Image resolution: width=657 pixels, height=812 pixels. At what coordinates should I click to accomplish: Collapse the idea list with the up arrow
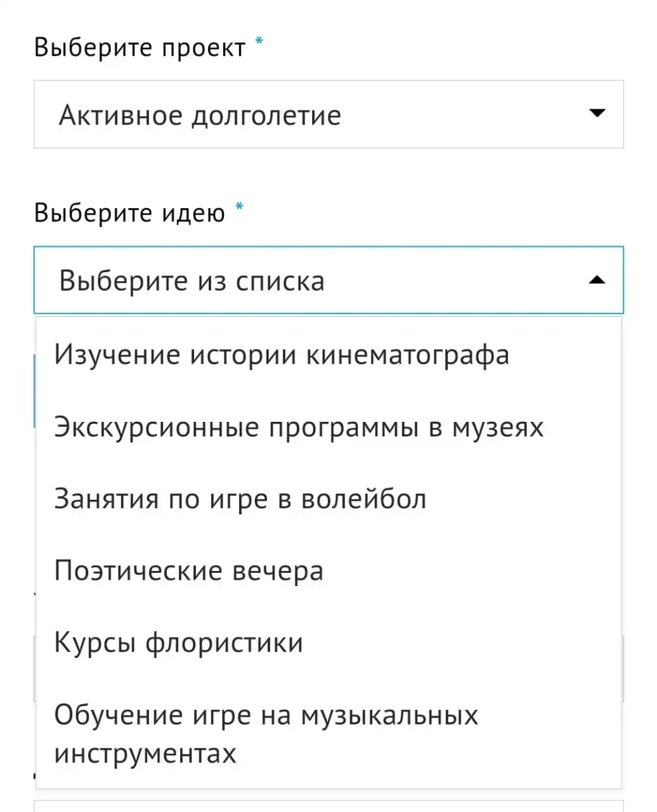[x=597, y=280]
